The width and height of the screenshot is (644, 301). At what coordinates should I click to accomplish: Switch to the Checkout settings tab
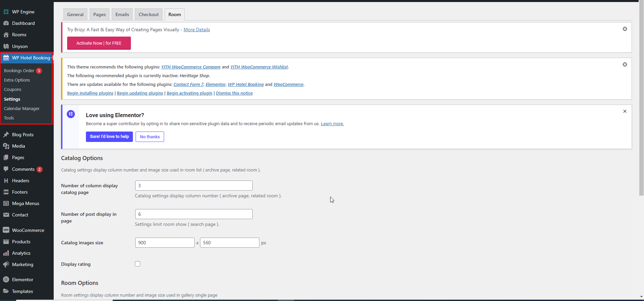[x=149, y=14]
